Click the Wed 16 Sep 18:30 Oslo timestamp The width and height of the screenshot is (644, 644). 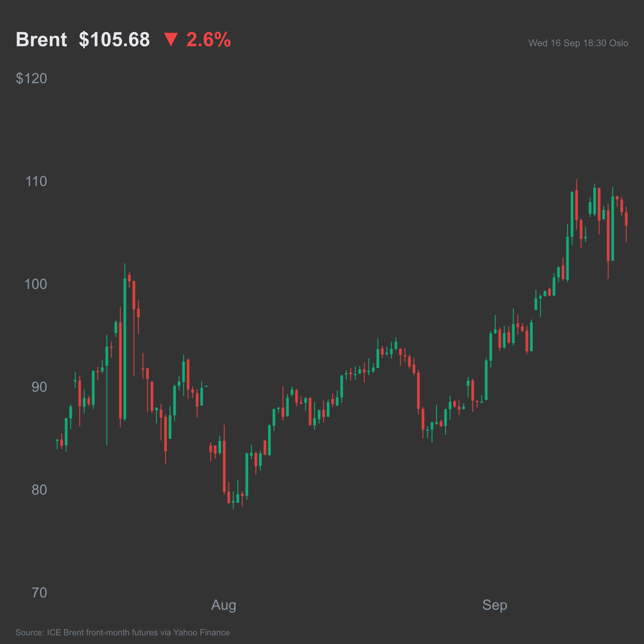click(x=578, y=43)
